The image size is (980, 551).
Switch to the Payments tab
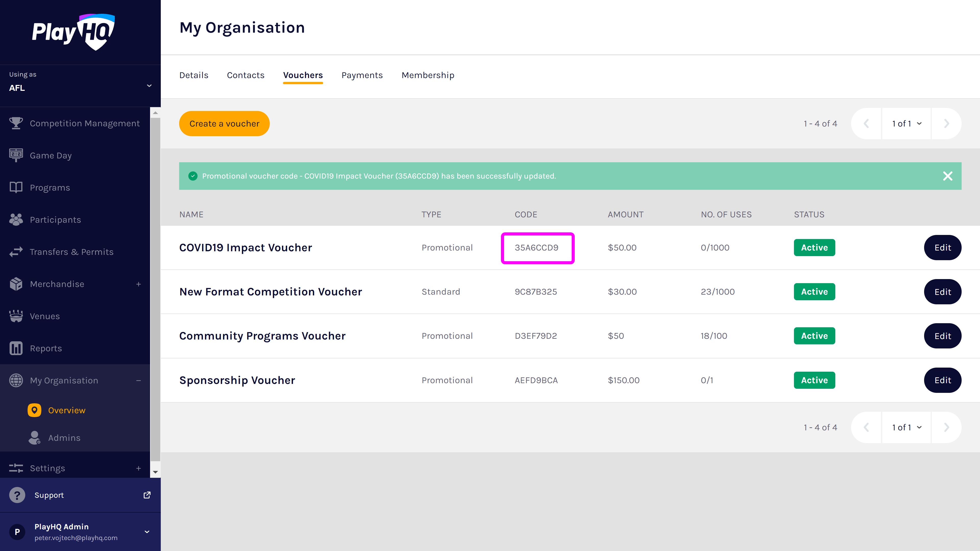coord(362,75)
